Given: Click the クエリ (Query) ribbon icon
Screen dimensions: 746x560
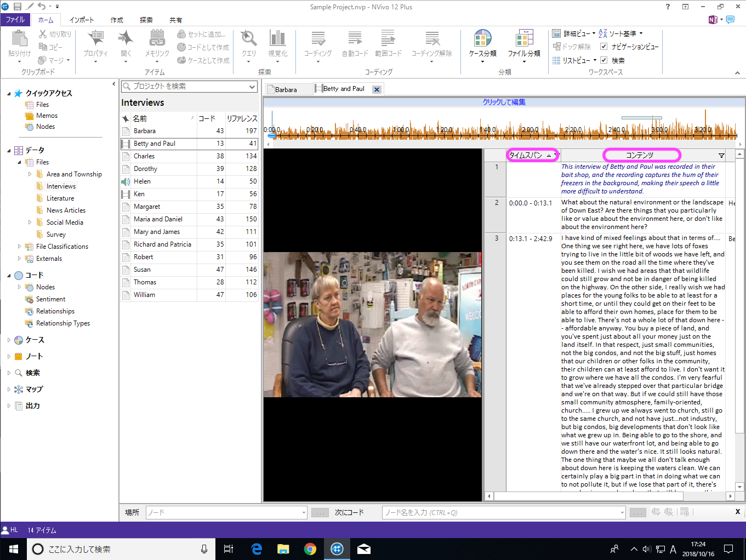Looking at the screenshot, I should tap(249, 44).
